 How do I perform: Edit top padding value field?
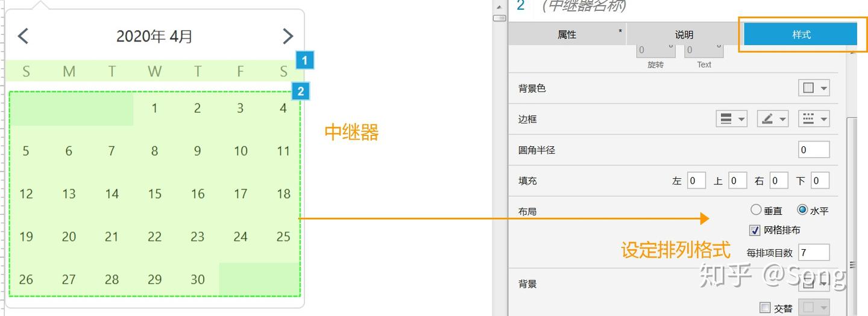coord(738,180)
